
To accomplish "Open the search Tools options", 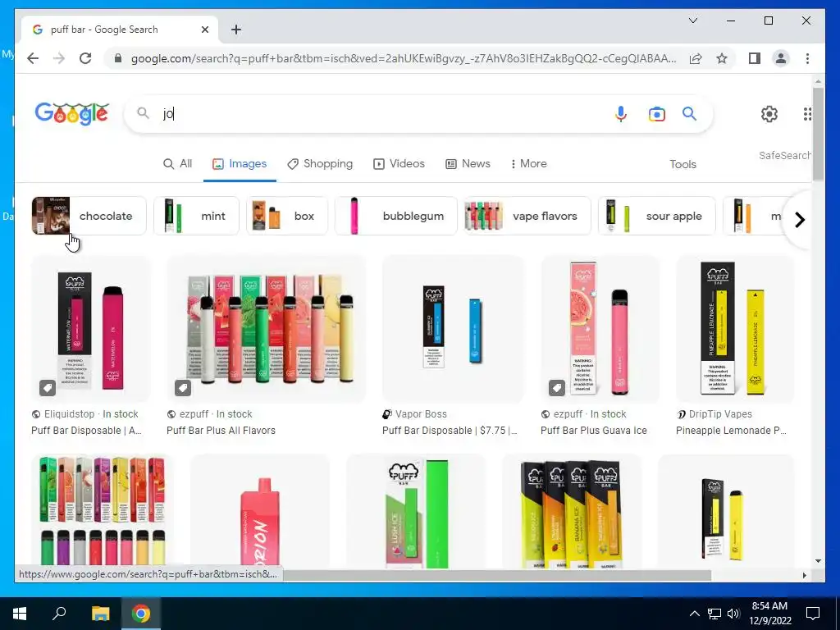I will (682, 164).
